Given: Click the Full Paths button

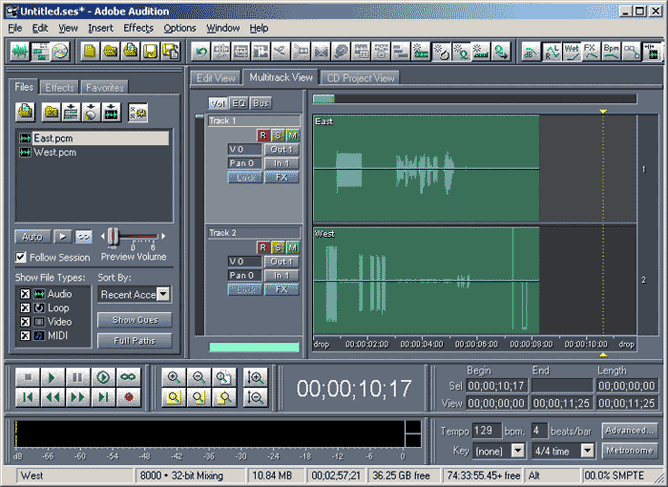Looking at the screenshot, I should [135, 341].
